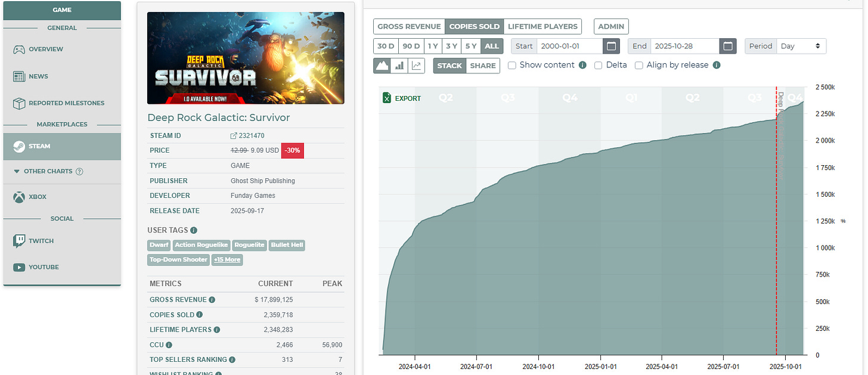Screen dimensions: 868x375
Task: Click the Deep Rock Galactic Survivor banner image
Action: 246,58
